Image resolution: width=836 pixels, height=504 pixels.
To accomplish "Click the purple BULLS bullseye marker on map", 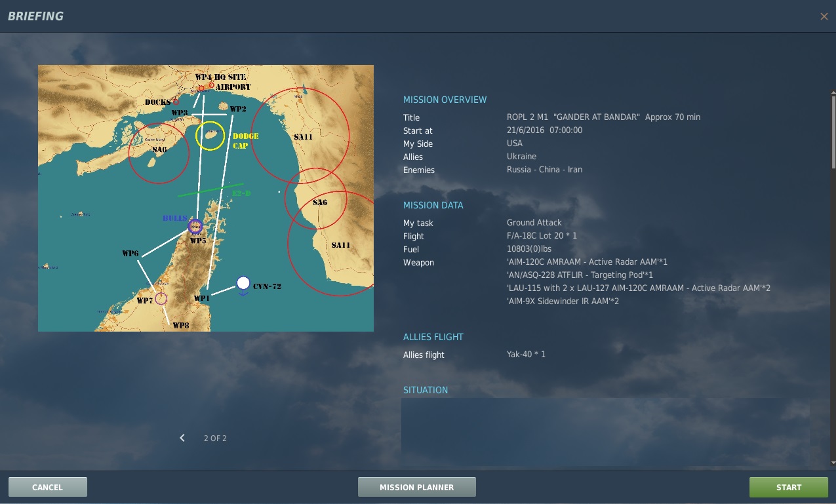I will click(195, 226).
